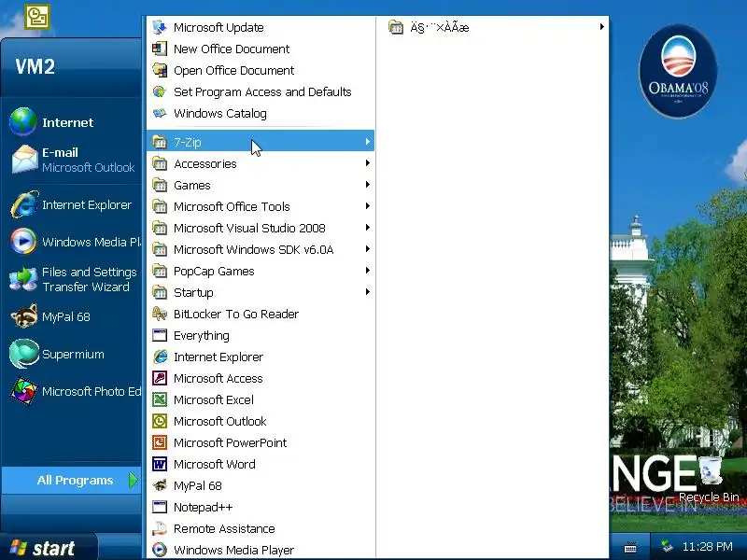
Task: Click the system tray network icon
Action: click(x=668, y=546)
